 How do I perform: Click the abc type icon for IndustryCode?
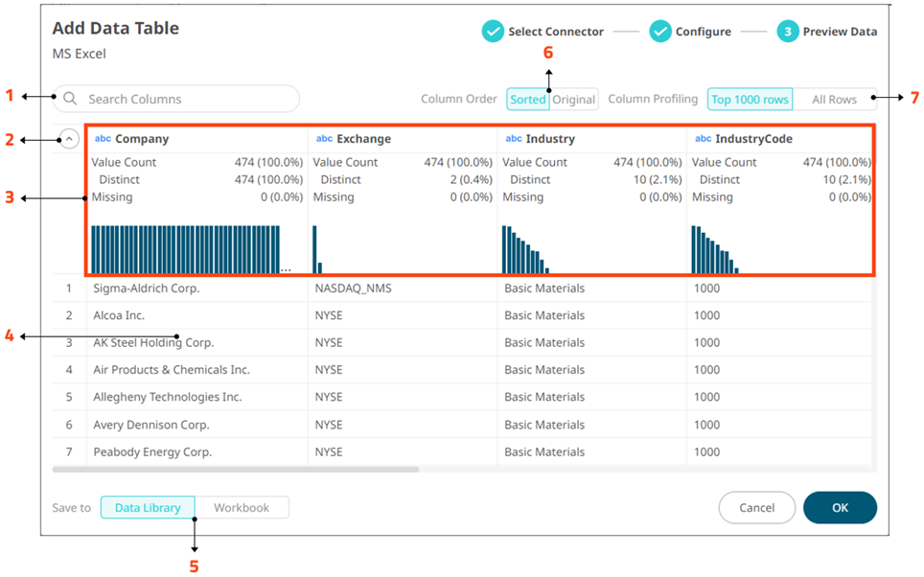coord(703,139)
